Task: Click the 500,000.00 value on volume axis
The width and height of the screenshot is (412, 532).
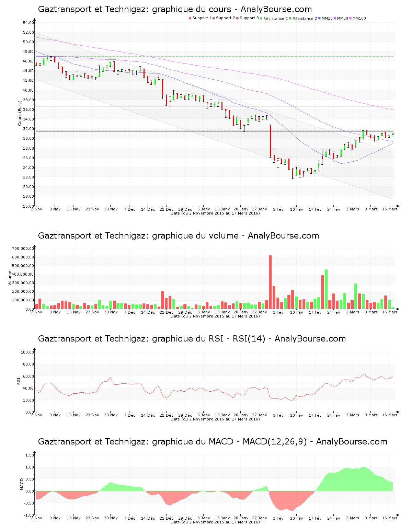Action: (x=23, y=266)
